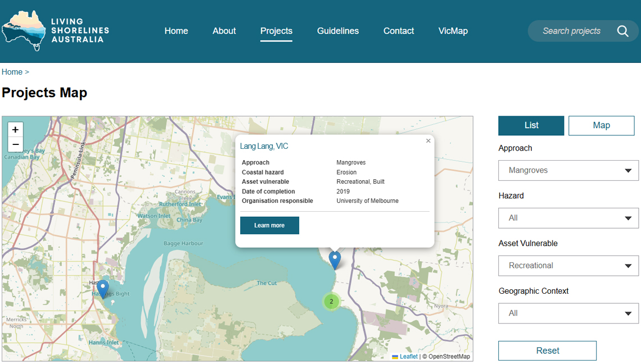Follow the Home breadcrumb link

[12, 72]
